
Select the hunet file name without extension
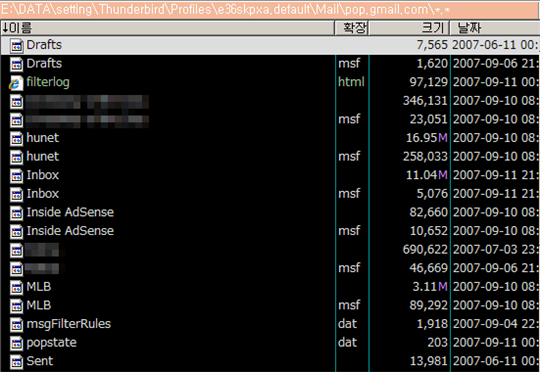click(x=43, y=138)
